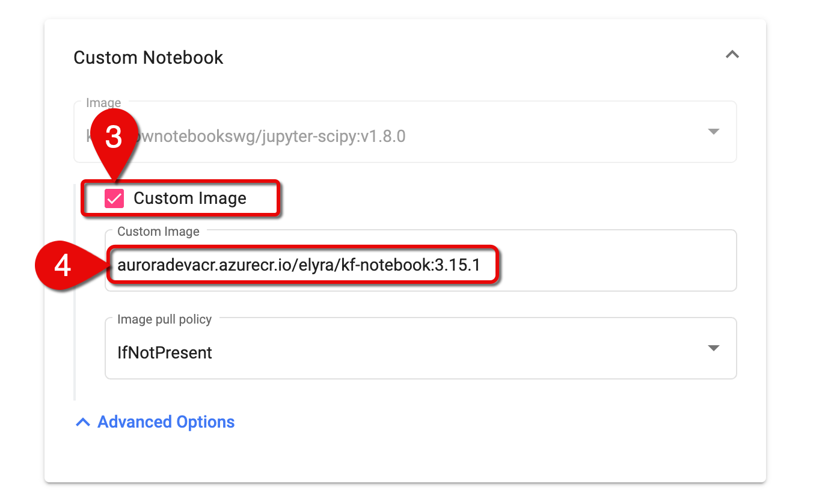Click the pink checkmark checkbox icon

point(114,198)
